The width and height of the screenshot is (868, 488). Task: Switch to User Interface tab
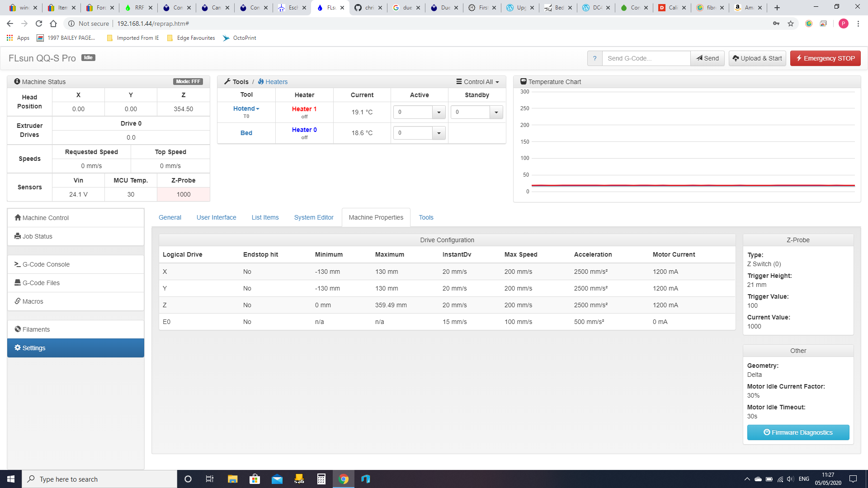click(217, 217)
